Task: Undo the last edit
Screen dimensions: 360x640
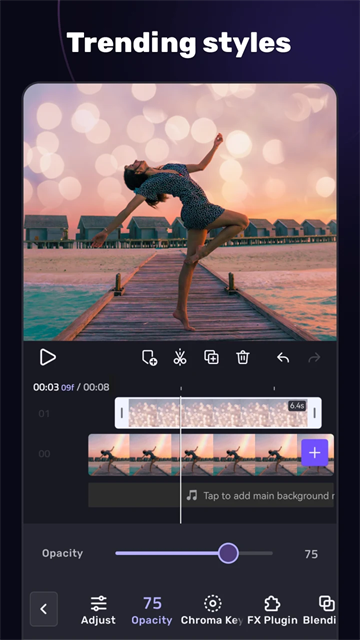Action: pos(283,358)
